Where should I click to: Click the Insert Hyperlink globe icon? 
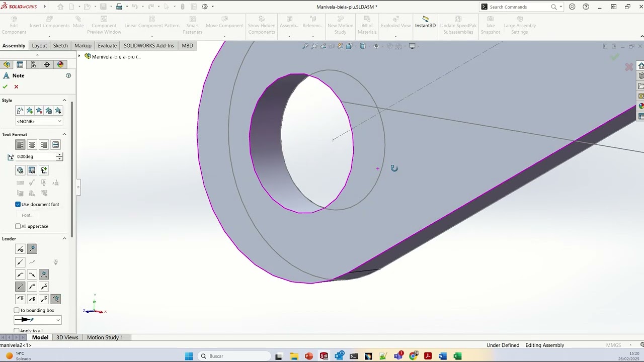click(20, 170)
